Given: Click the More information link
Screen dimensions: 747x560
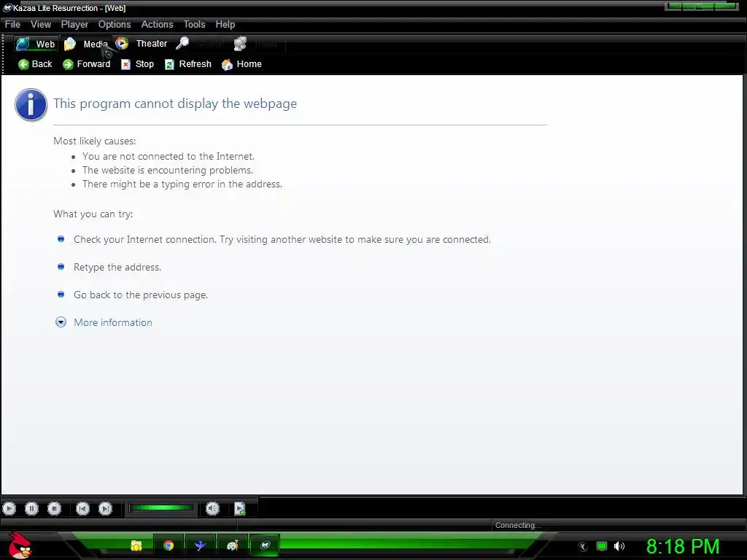Looking at the screenshot, I should [x=113, y=322].
